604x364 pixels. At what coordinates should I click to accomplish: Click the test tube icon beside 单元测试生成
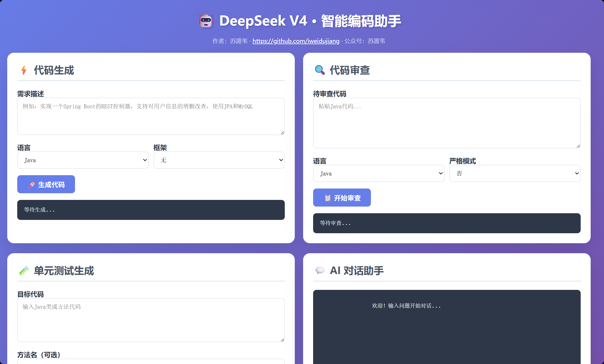24,270
